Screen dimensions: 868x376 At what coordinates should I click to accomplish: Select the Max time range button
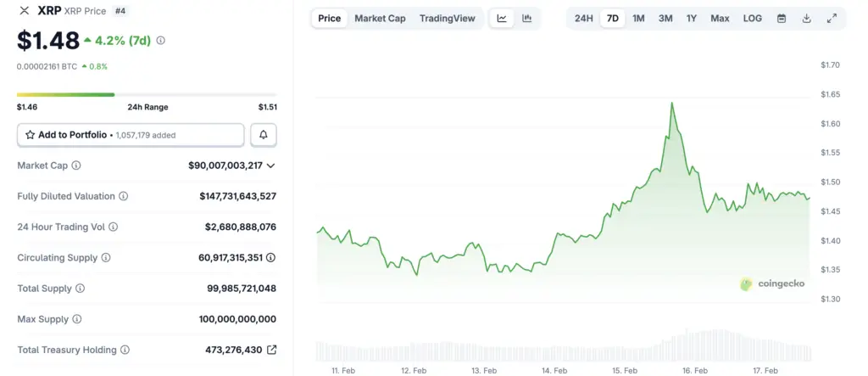[720, 18]
